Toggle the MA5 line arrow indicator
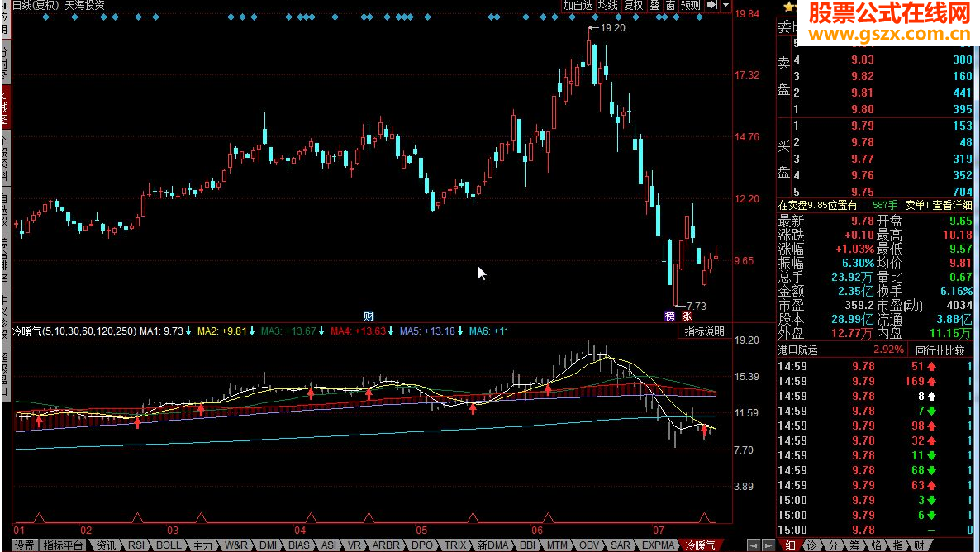 (x=460, y=331)
